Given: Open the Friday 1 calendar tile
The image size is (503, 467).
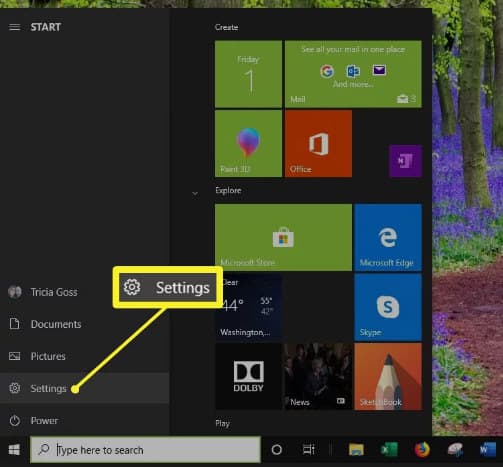Looking at the screenshot, I should tap(248, 74).
